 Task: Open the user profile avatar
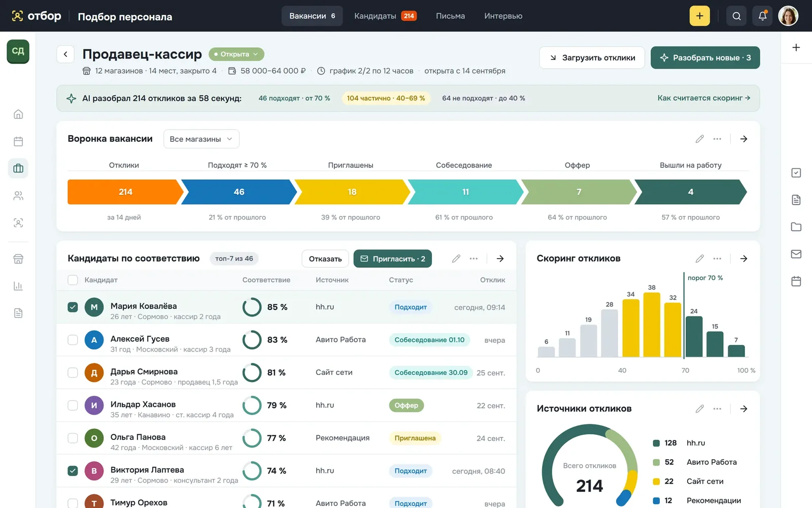pyautogui.click(x=788, y=16)
